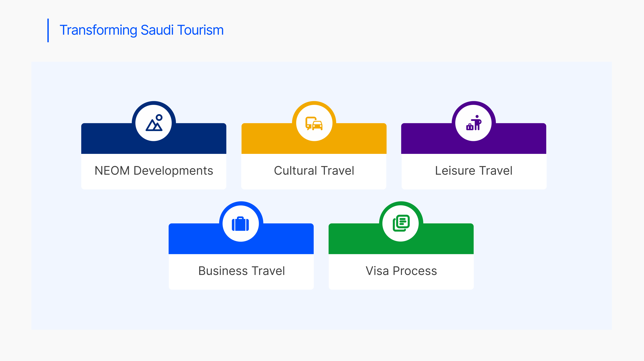The width and height of the screenshot is (644, 361).
Task: Select the Cultural Travel text
Action: 314,171
